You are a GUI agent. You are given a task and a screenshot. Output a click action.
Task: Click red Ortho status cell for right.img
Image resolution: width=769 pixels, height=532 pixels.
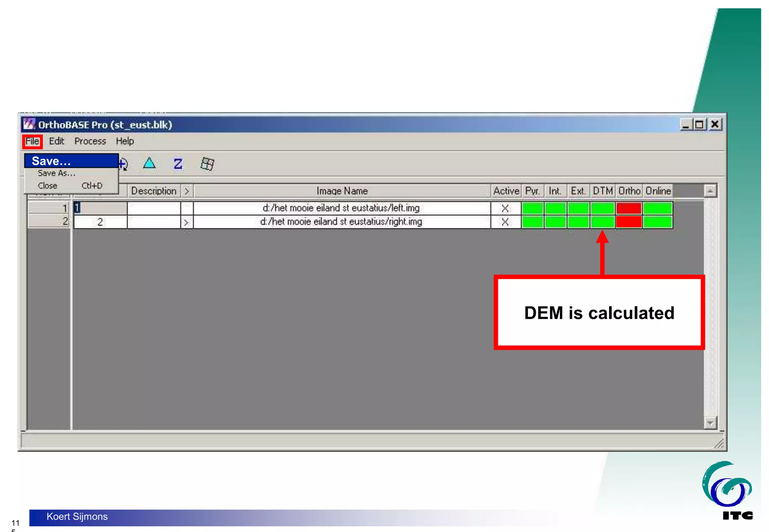[629, 222]
